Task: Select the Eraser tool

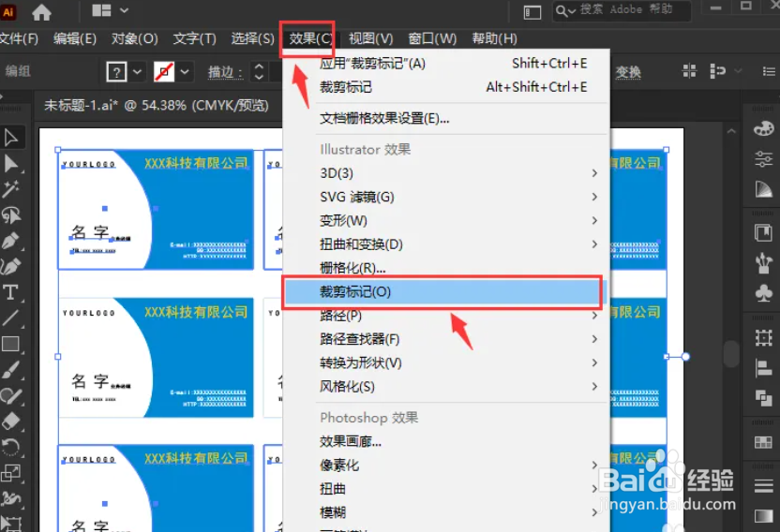Action: click(11, 421)
